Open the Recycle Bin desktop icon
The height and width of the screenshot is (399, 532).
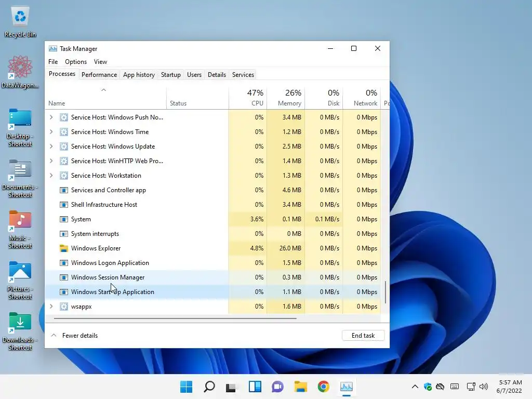tap(20, 22)
